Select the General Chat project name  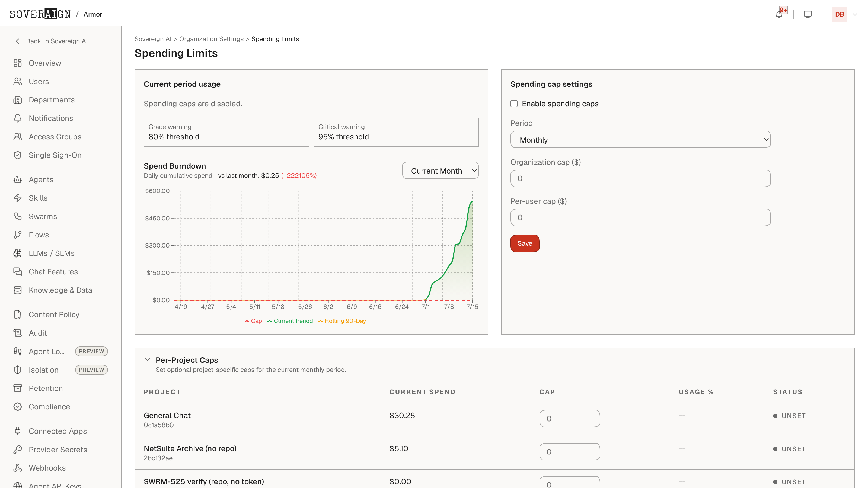(167, 416)
